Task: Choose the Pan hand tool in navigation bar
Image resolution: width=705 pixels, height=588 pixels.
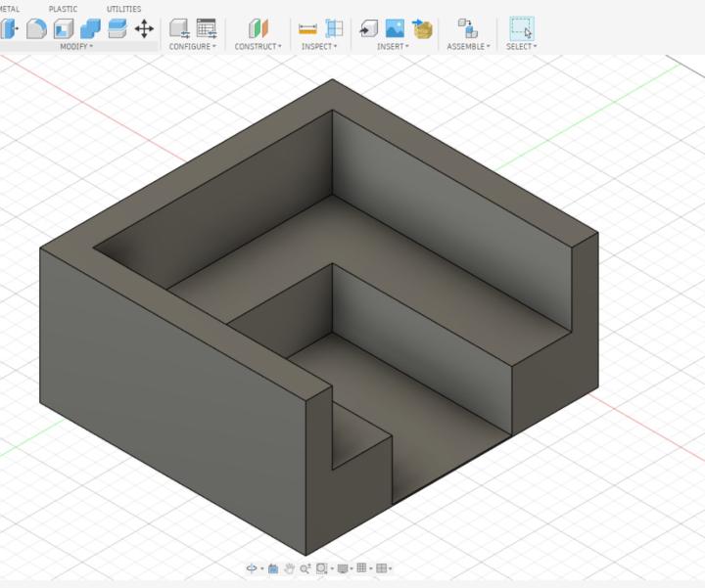Action: click(290, 568)
